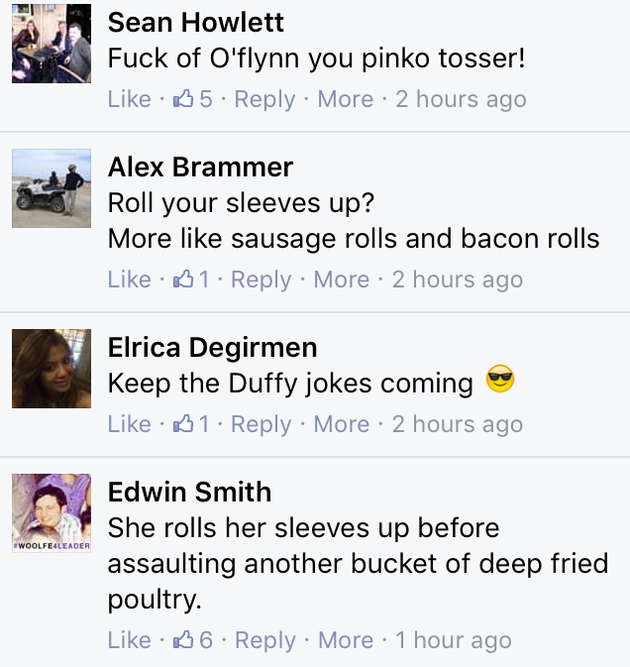Open More options on Alex Brammer's comment
Image resolution: width=630 pixels, height=667 pixels.
point(342,279)
